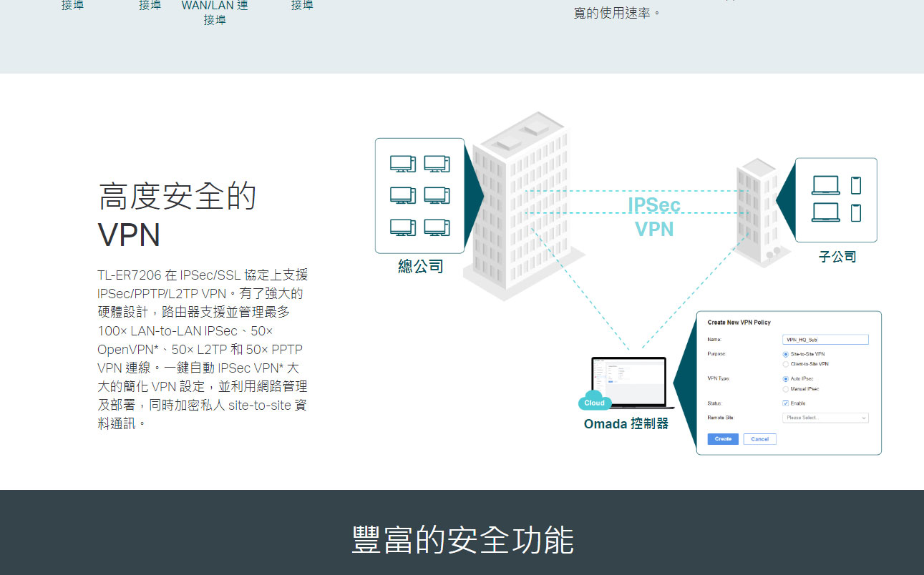Click the Omada 控制器 label

click(x=626, y=423)
